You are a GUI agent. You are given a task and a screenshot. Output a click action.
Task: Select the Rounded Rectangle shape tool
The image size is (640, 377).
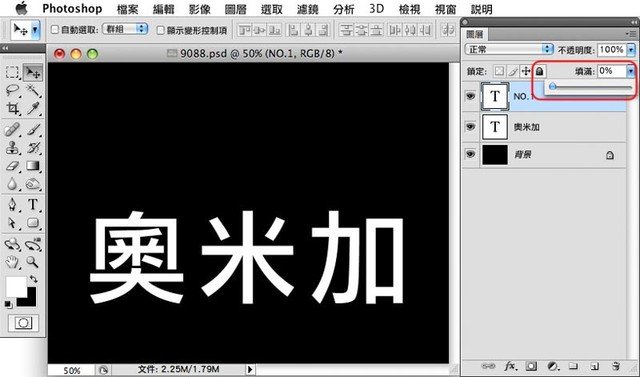[x=33, y=223]
